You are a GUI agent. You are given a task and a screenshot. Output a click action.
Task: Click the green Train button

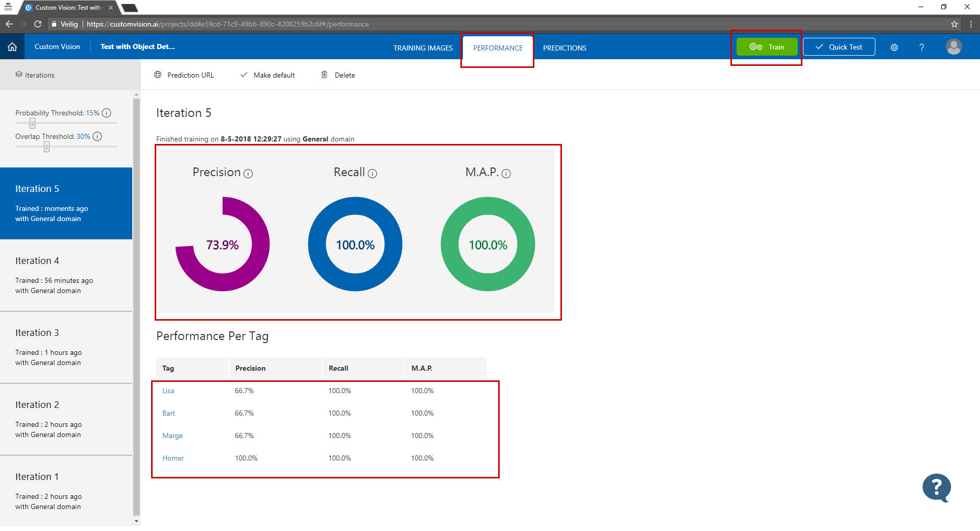click(767, 47)
